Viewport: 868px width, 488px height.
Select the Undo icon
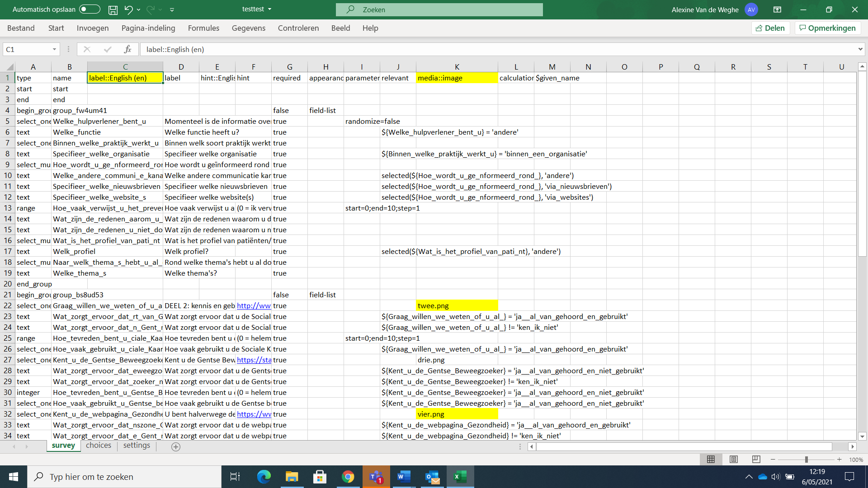128,9
